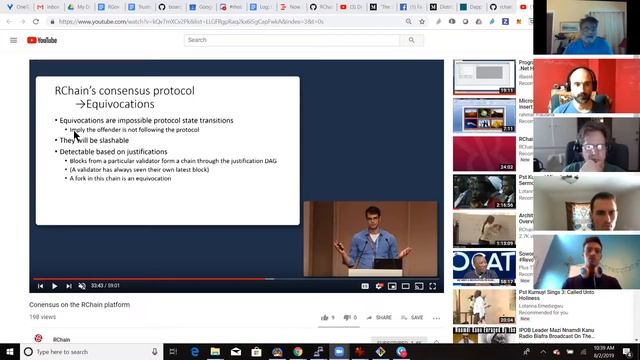Open the player settings gear
Viewport: 640px width, 360px height.
coord(379,286)
